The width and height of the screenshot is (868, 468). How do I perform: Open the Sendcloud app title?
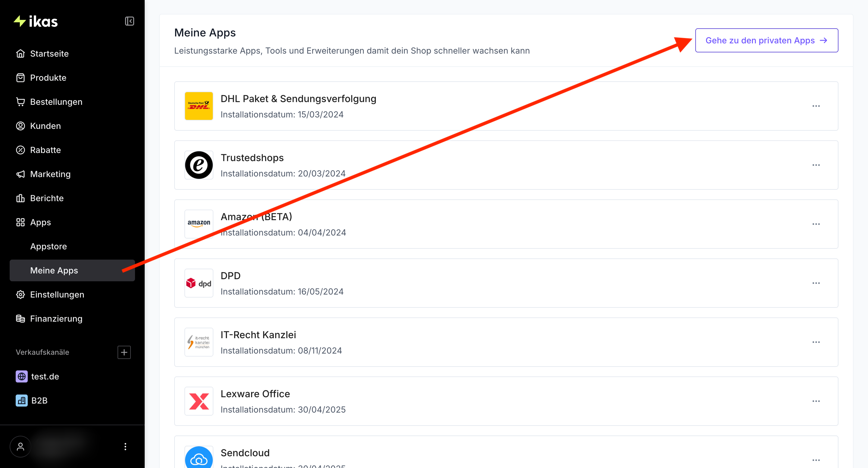click(245, 453)
